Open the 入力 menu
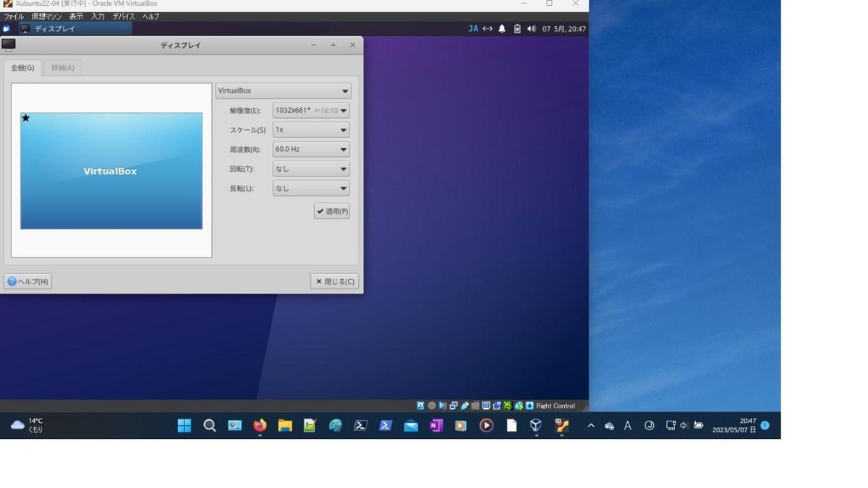Viewport: 868px width, 488px height. pyautogui.click(x=98, y=16)
